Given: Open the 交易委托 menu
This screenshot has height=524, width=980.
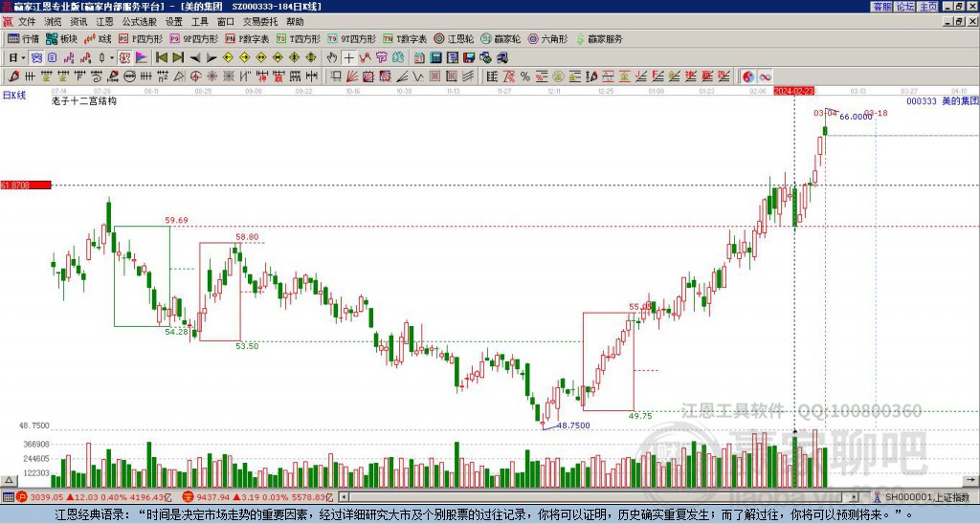Looking at the screenshot, I should click(x=260, y=22).
